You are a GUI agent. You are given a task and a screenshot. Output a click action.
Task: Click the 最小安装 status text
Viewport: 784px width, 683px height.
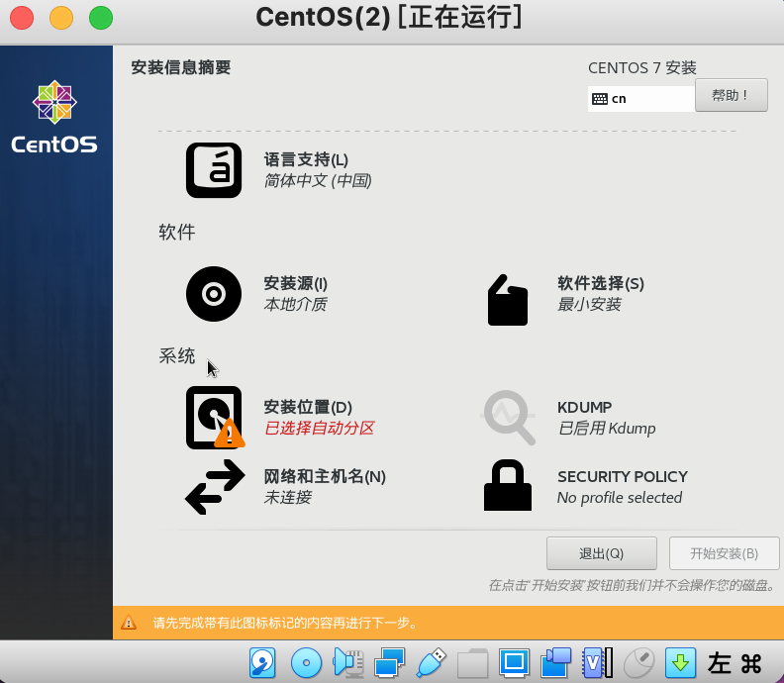590,304
